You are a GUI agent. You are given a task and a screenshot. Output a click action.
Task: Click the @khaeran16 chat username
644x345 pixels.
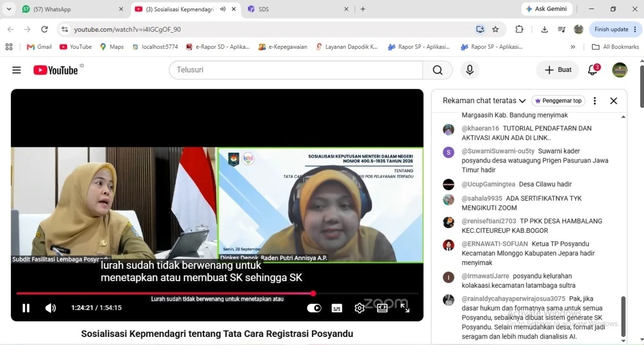(480, 128)
